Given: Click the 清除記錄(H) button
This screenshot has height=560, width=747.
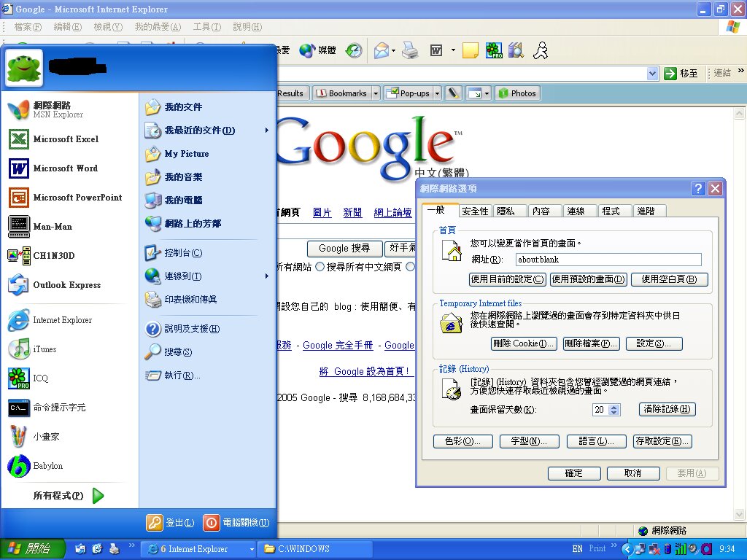Looking at the screenshot, I should point(667,409).
